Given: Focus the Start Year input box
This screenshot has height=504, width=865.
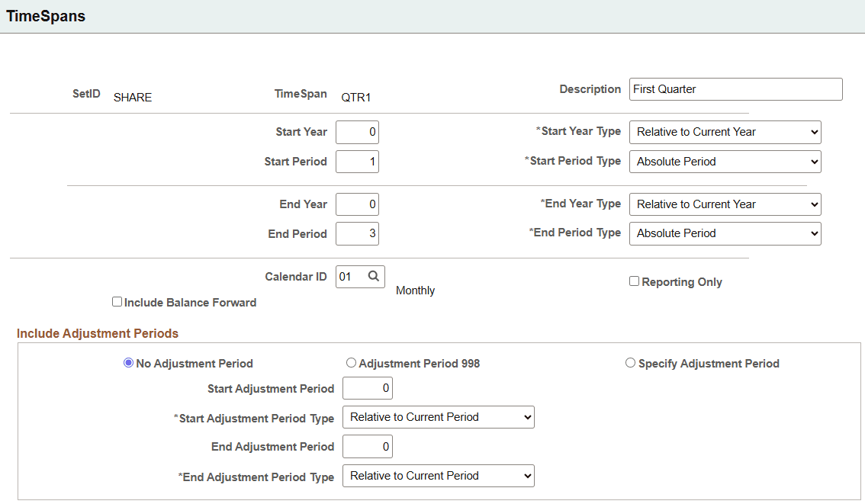Looking at the screenshot, I should pos(357,133).
